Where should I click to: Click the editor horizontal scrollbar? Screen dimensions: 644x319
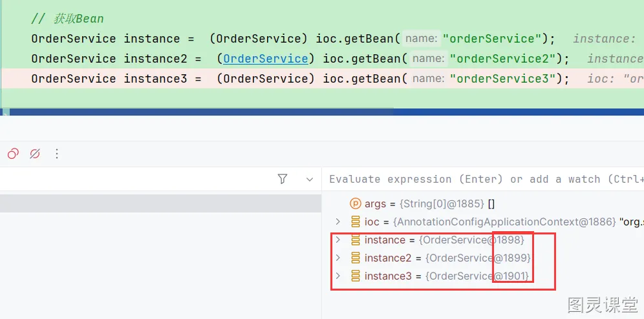click(x=194, y=112)
